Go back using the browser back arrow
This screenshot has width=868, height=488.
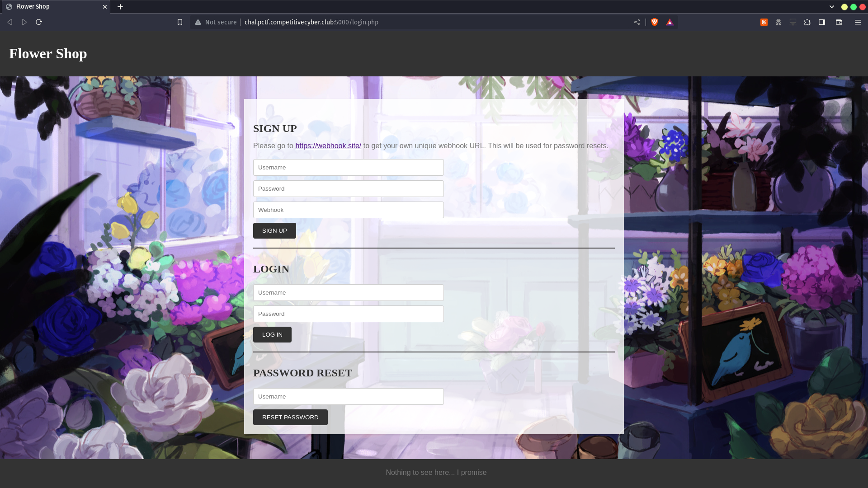coord(9,22)
